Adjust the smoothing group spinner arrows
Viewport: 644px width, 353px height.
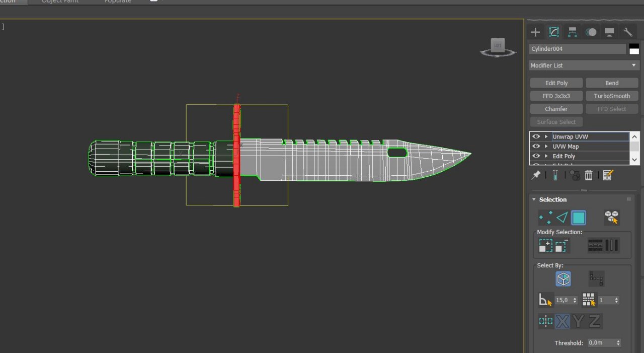[x=616, y=300]
